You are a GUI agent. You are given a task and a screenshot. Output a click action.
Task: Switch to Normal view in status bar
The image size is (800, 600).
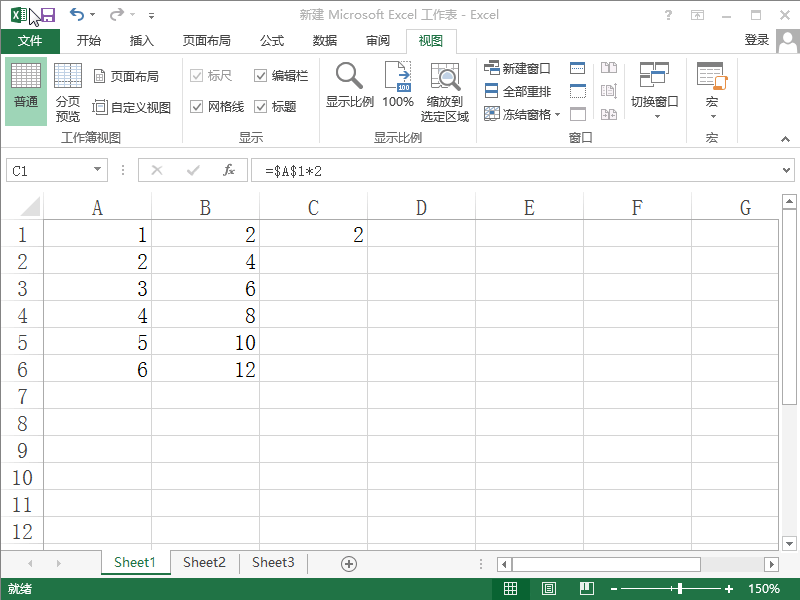[x=510, y=589]
